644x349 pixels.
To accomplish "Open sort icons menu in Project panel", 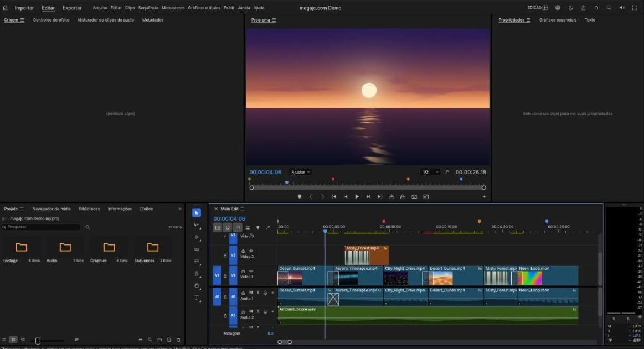I will 77,340.
